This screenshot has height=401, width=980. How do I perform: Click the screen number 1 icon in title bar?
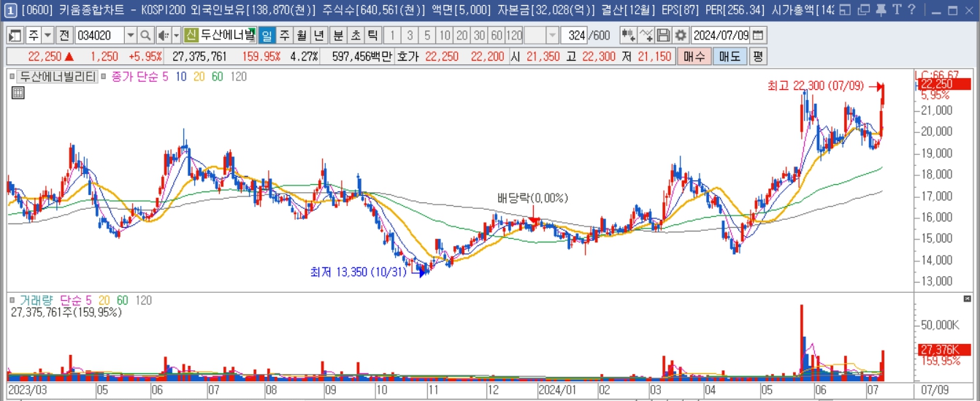pos(10,10)
